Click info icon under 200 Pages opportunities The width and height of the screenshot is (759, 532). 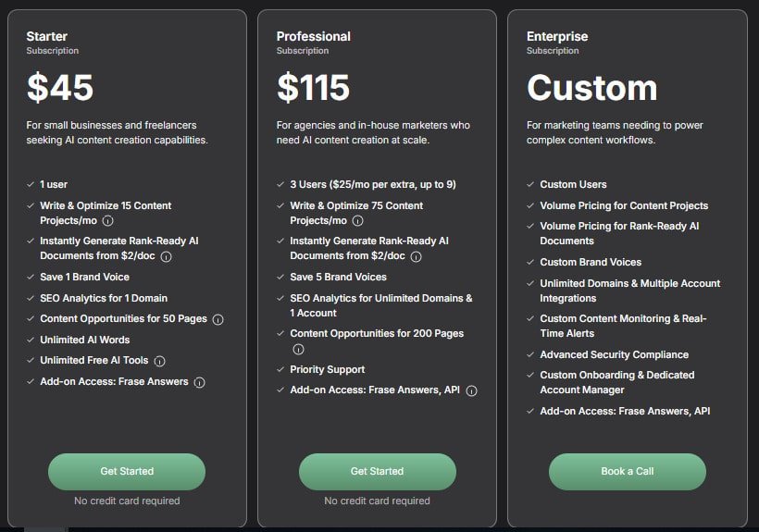(298, 349)
